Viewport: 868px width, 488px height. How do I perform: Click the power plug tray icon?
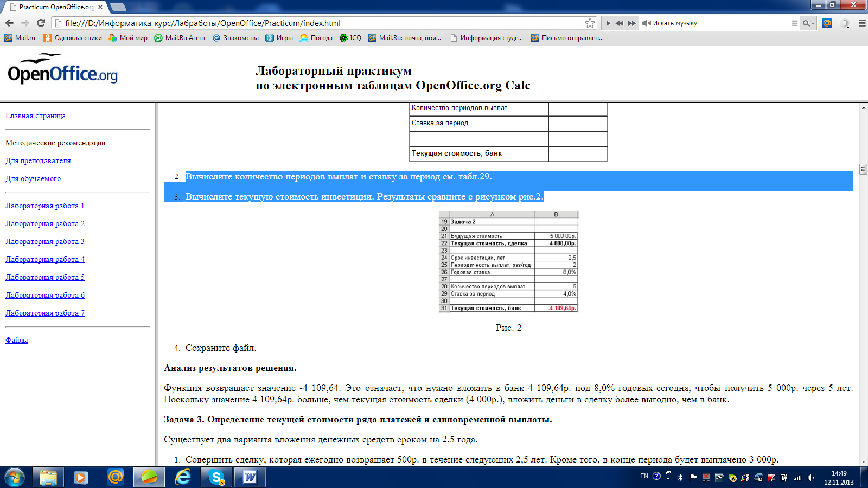784,478
